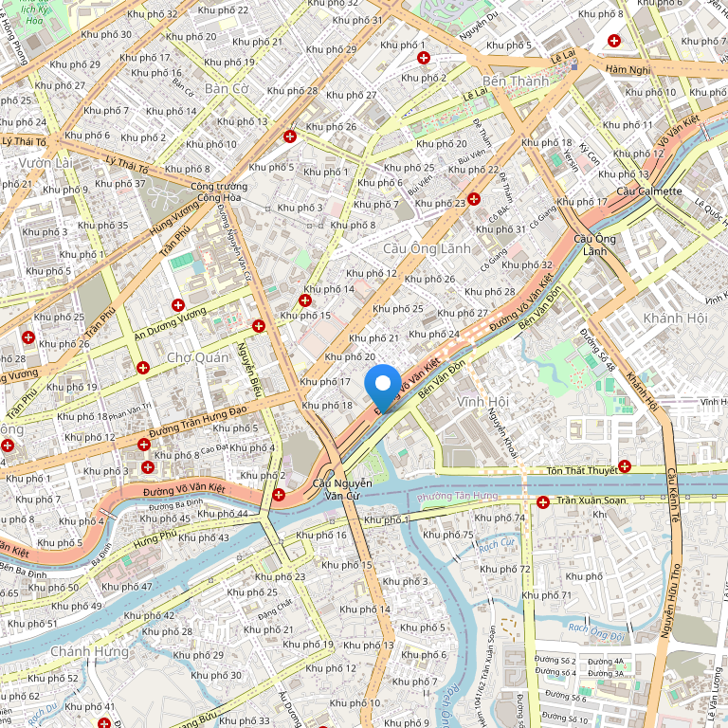Click the hospital marker above An Dương Vương label

(x=178, y=305)
